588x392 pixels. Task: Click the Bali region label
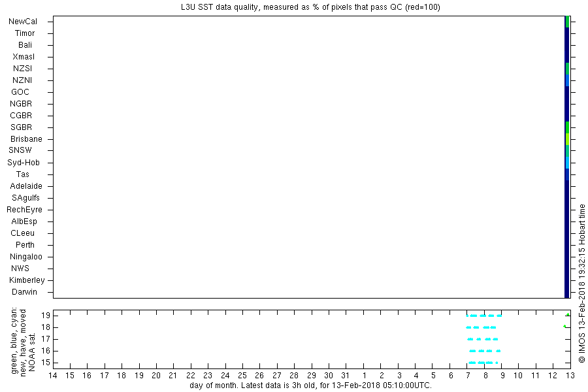pyautogui.click(x=25, y=45)
